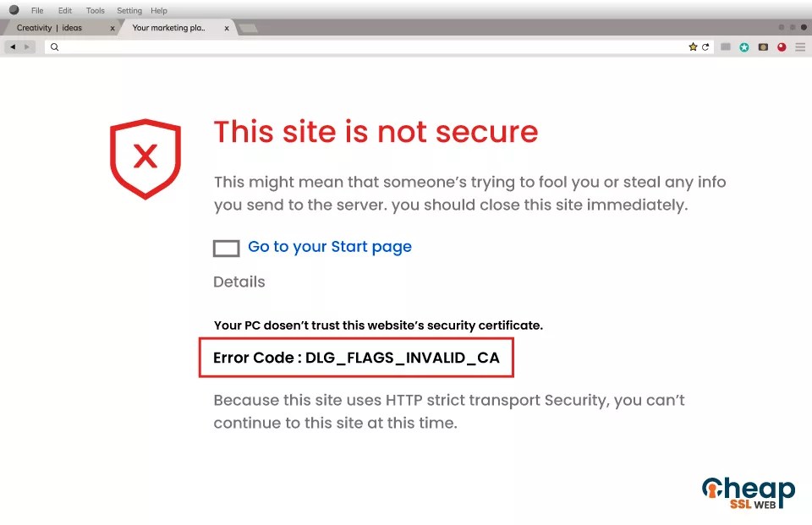Open the Help menu
The width and height of the screenshot is (812, 525).
click(x=158, y=10)
